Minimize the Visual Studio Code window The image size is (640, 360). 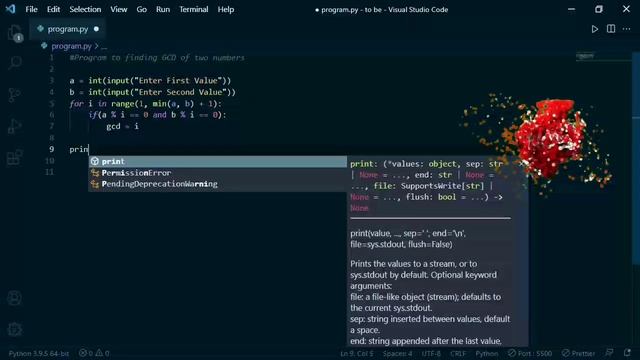click(571, 9)
